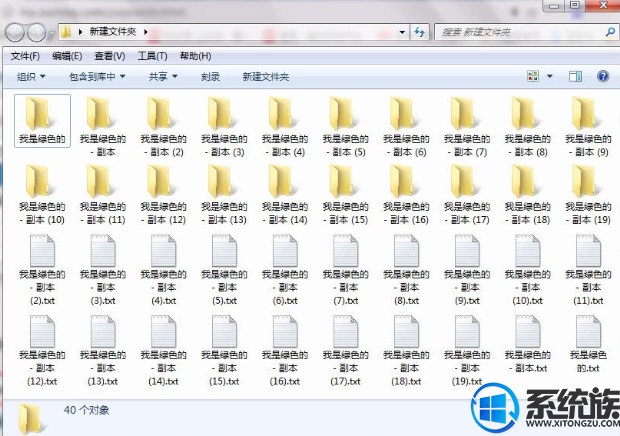
Task: Select file 我是绿色的 - 副本 (10).txt
Action: pos(528,270)
